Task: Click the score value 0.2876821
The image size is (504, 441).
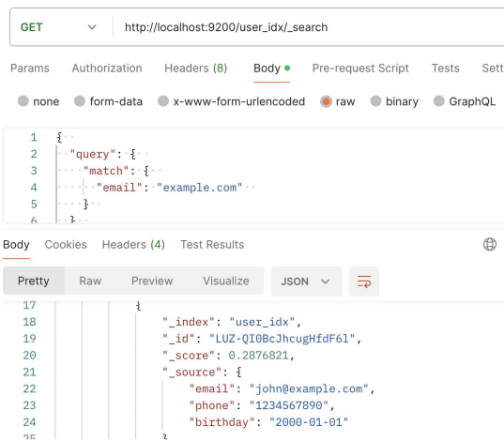Action: pos(259,356)
